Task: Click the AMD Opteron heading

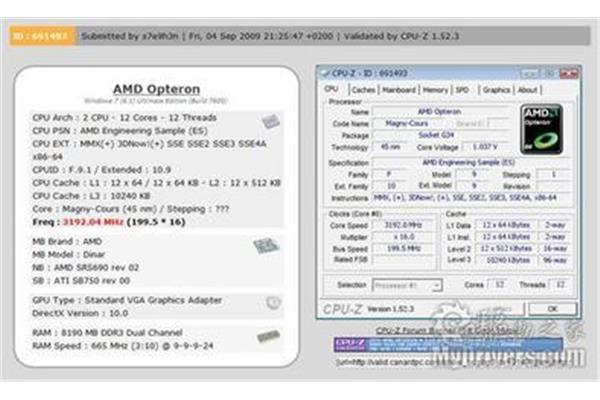Action: click(157, 89)
